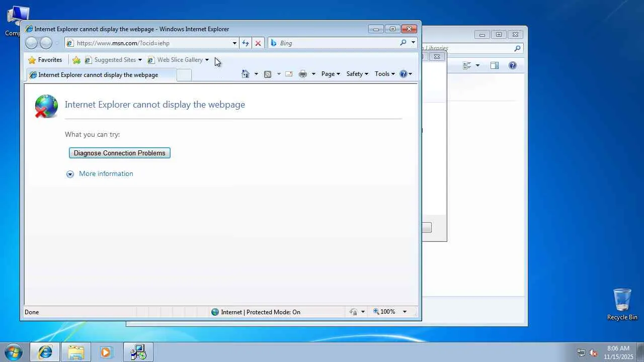Expand the More information section arrow
Viewport: 644px width, 362px height.
click(70, 174)
